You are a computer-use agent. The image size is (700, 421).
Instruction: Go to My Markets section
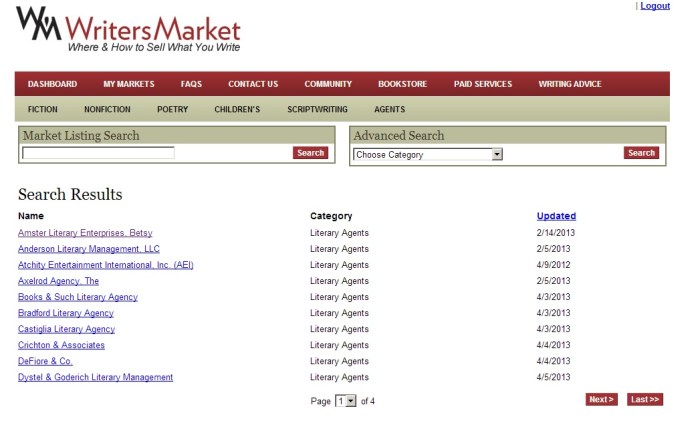click(x=128, y=84)
